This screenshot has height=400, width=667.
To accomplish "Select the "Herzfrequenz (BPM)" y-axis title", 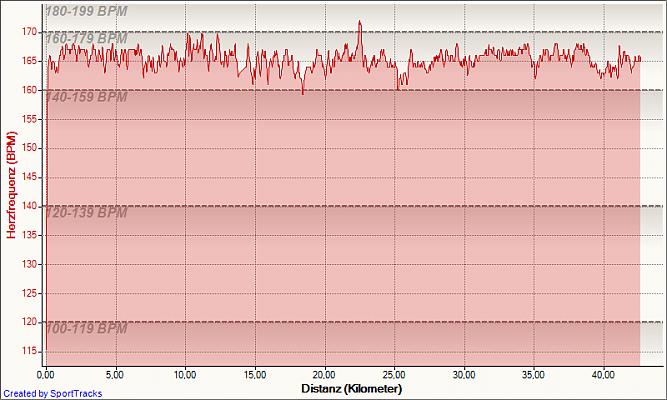I will tap(11, 190).
